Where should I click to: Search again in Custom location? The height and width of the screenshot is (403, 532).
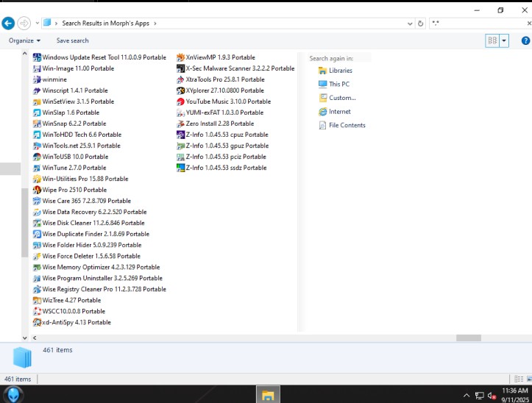click(337, 98)
